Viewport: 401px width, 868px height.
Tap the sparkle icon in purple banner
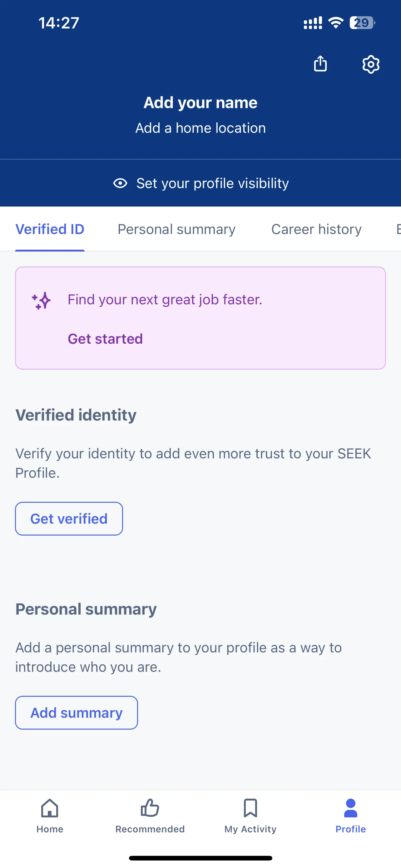[x=41, y=301]
